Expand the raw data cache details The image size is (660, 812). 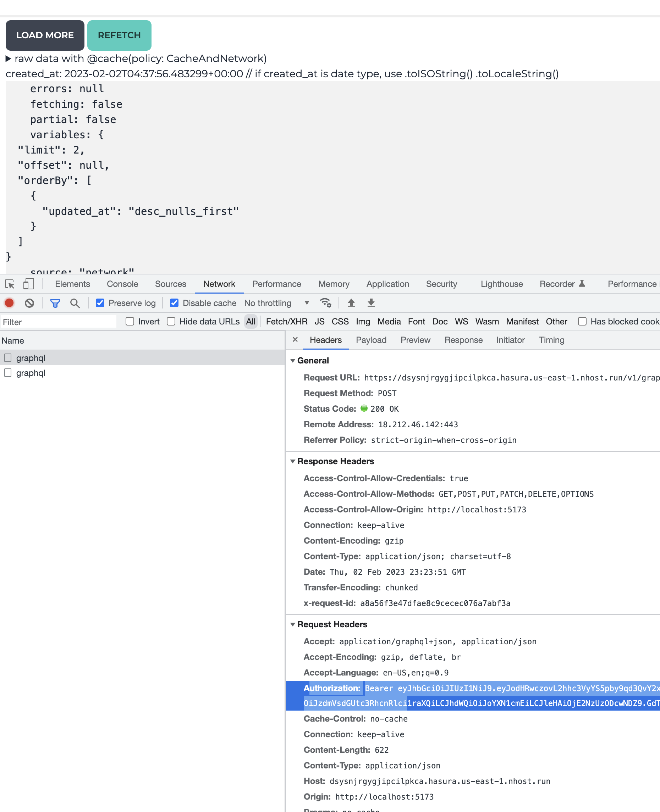point(9,58)
